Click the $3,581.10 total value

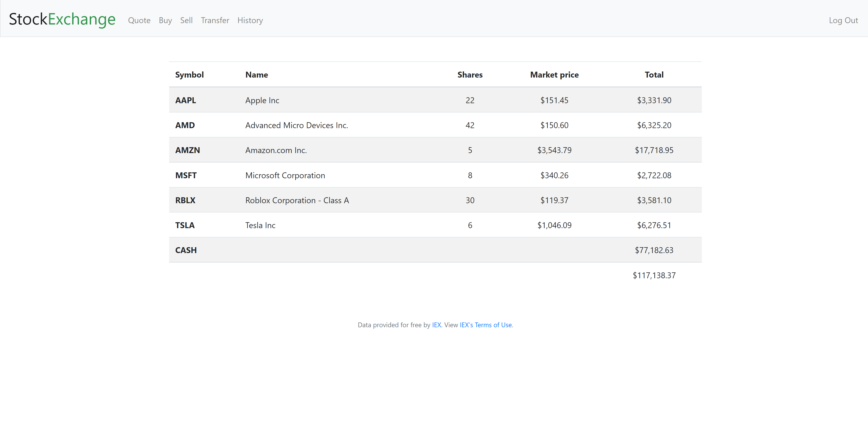pyautogui.click(x=654, y=200)
